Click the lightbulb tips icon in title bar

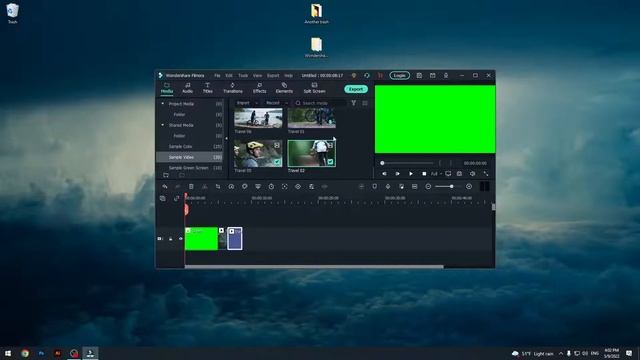click(354, 76)
